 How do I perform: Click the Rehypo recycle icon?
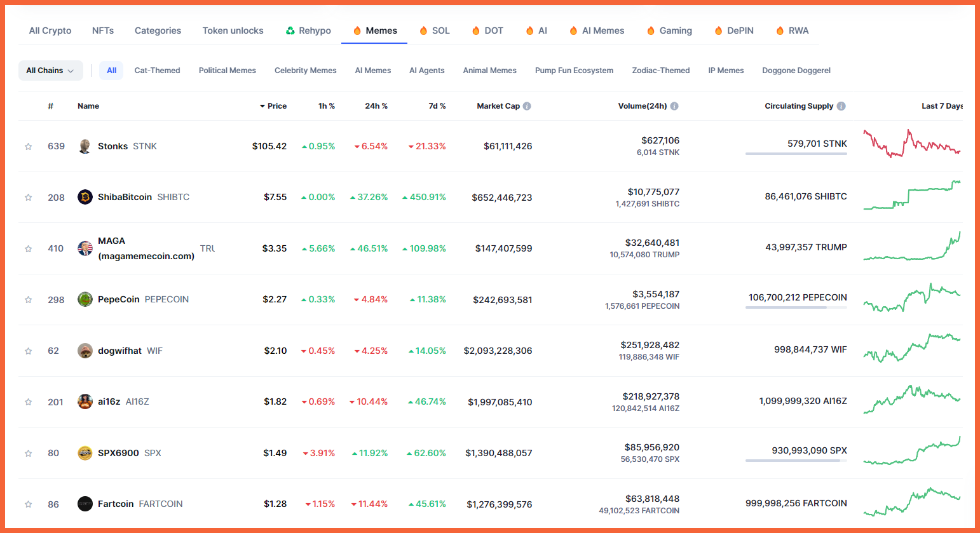(x=290, y=30)
